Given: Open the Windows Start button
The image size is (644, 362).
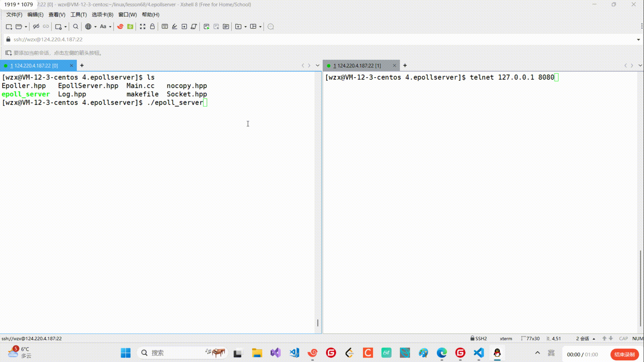Looking at the screenshot, I should pos(126,353).
